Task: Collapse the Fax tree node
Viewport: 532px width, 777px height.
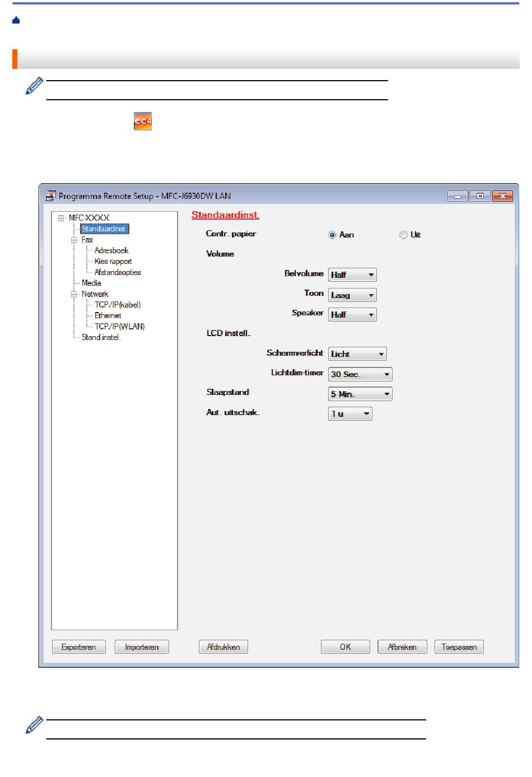Action: point(74,240)
